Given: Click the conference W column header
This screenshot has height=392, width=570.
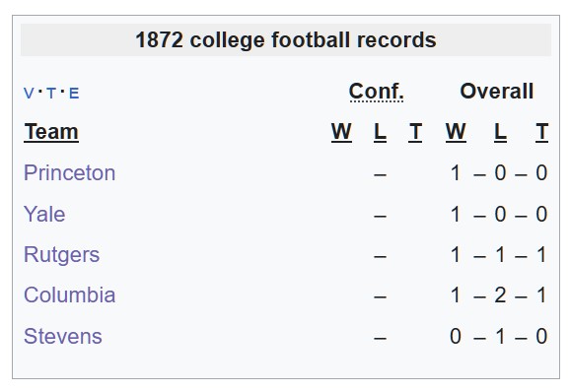Looking at the screenshot, I should (341, 132).
